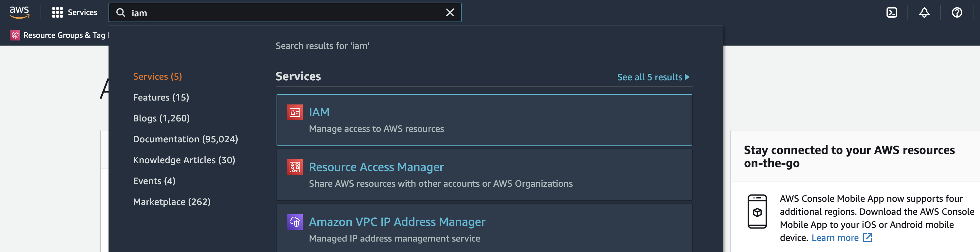Open the IAM service link

click(x=319, y=112)
